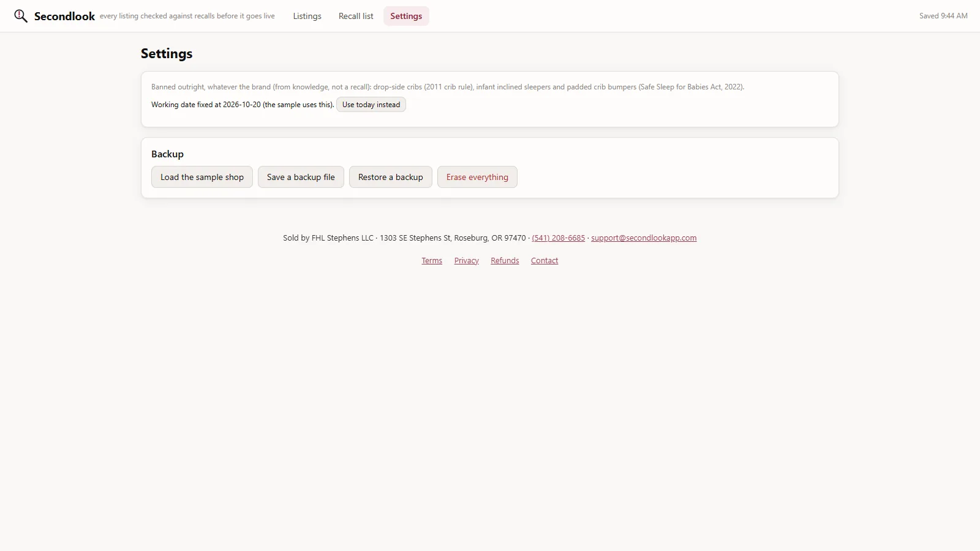Select the Settings tab
The width and height of the screenshot is (980, 551).
pos(406,16)
